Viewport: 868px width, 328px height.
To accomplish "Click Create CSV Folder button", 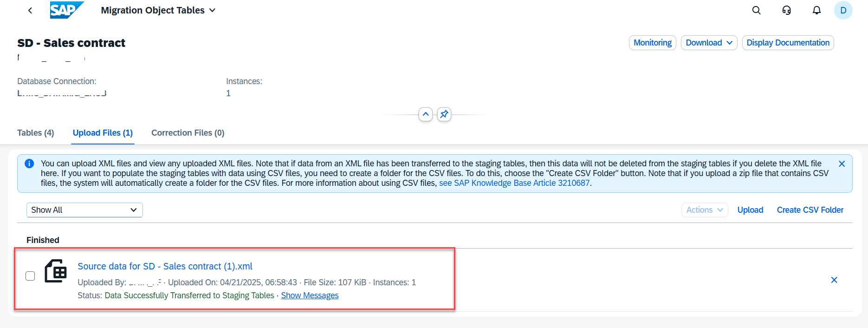I will 810,210.
